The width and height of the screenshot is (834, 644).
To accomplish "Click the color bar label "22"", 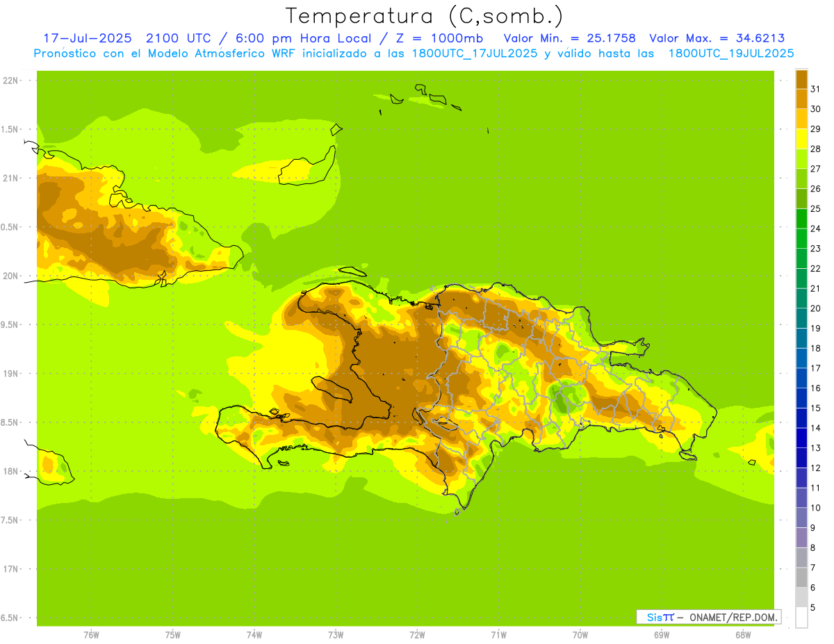I will pos(815,268).
